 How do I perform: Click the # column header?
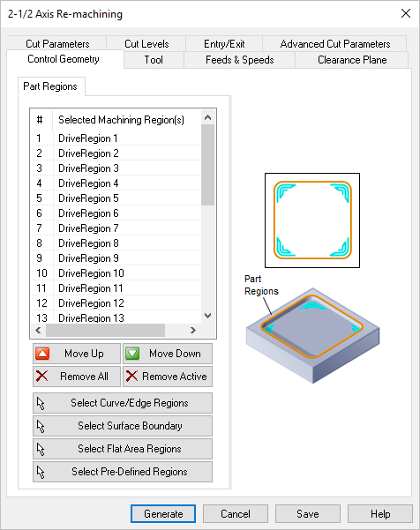(41, 120)
